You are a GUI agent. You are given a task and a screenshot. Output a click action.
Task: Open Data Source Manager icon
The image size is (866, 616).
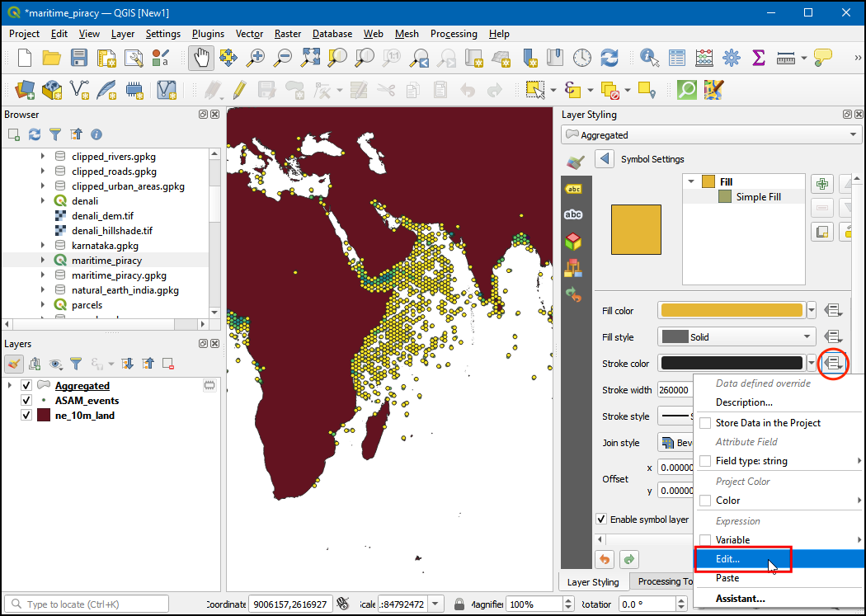click(25, 90)
